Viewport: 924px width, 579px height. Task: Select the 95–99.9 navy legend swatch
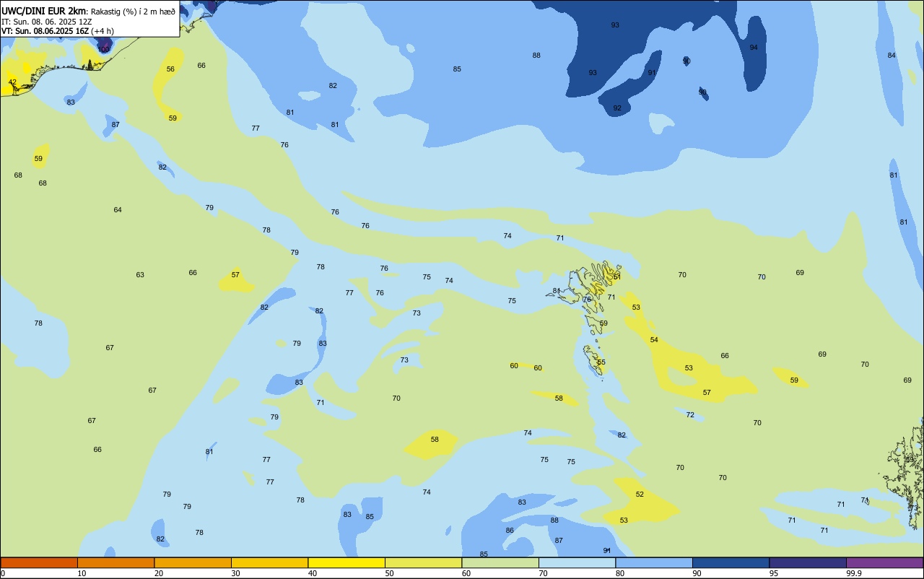pyautogui.click(x=808, y=562)
